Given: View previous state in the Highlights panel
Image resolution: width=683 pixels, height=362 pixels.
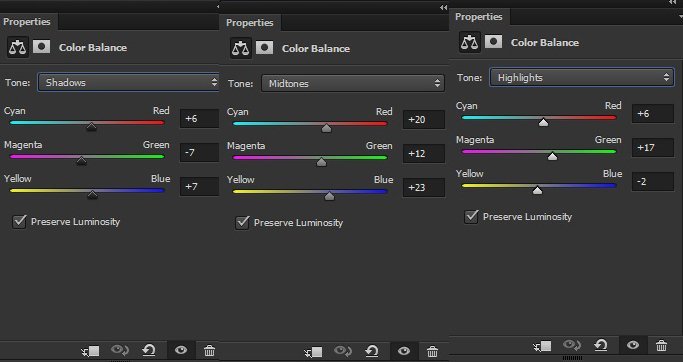Looking at the screenshot, I should (571, 345).
